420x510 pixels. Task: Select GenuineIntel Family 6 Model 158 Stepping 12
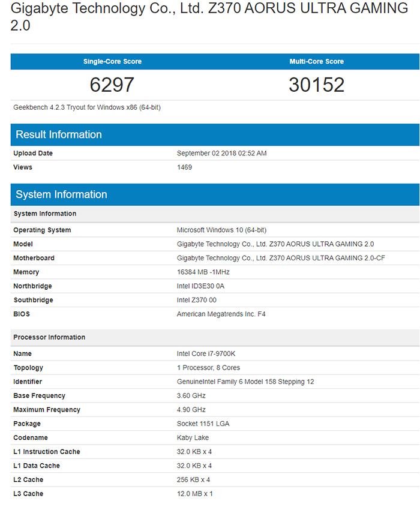245,382
